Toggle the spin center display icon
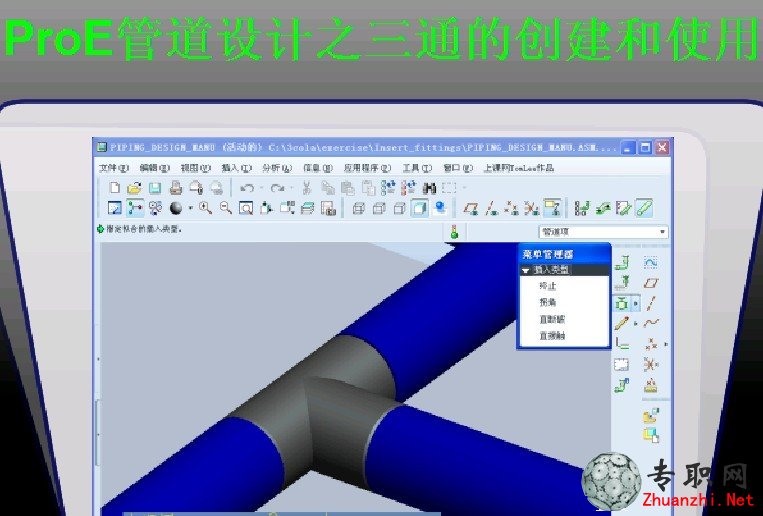Viewport: 763px width, 516px height. 134,208
